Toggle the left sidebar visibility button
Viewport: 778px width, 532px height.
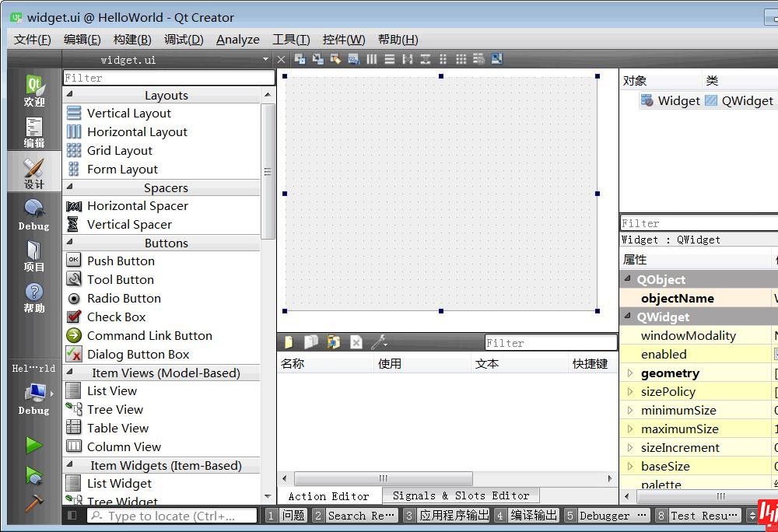click(x=72, y=515)
